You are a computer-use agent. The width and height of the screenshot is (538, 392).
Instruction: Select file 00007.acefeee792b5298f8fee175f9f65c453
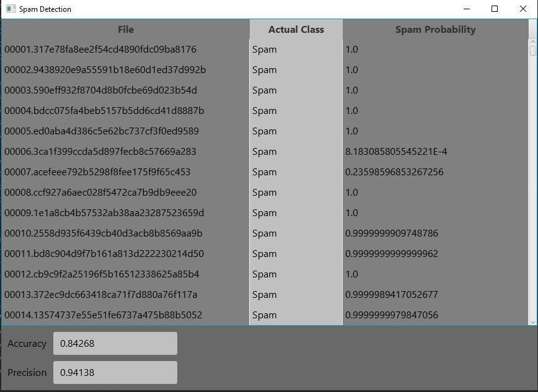click(97, 172)
